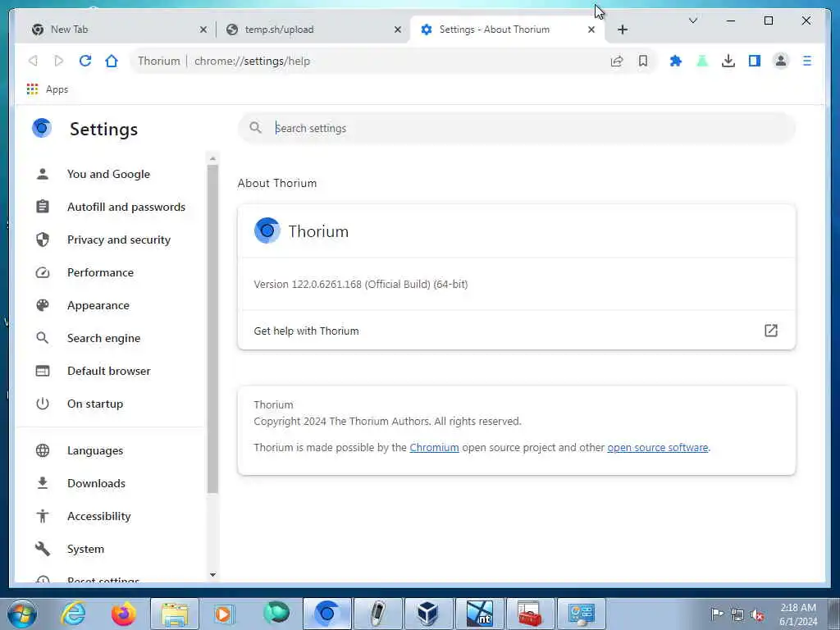
Task: Open Accessibility settings
Action: pos(110,516)
